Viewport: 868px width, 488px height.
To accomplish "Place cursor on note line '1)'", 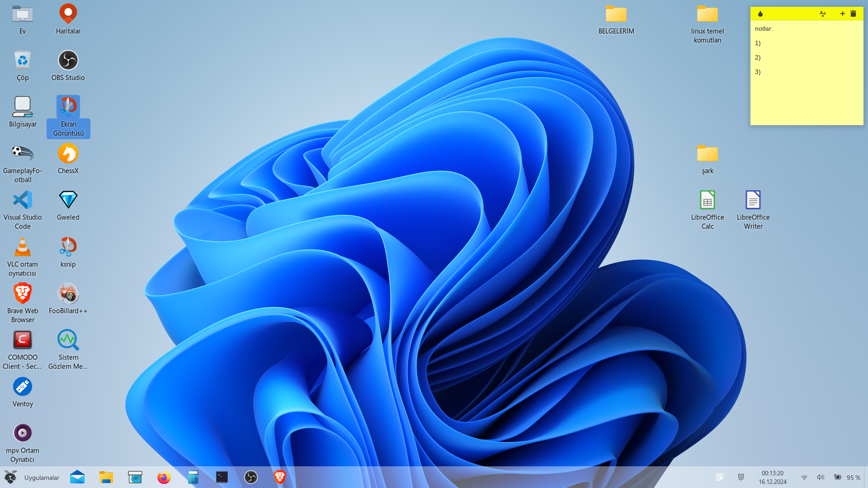I will (x=758, y=43).
